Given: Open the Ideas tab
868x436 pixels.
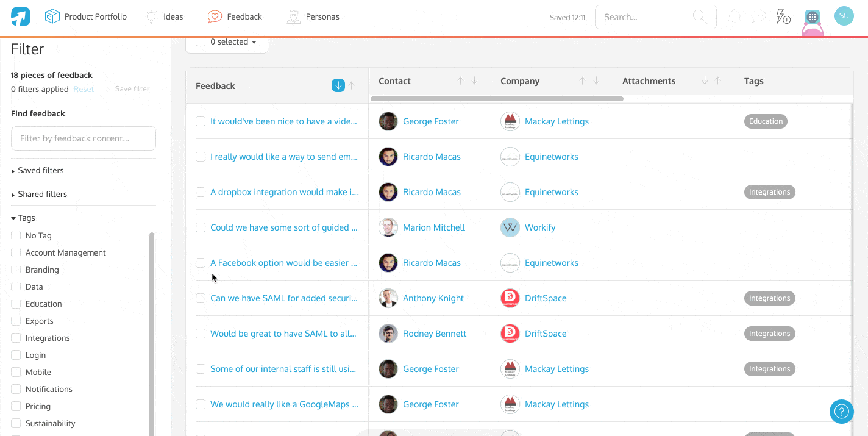Looking at the screenshot, I should click(x=164, y=16).
